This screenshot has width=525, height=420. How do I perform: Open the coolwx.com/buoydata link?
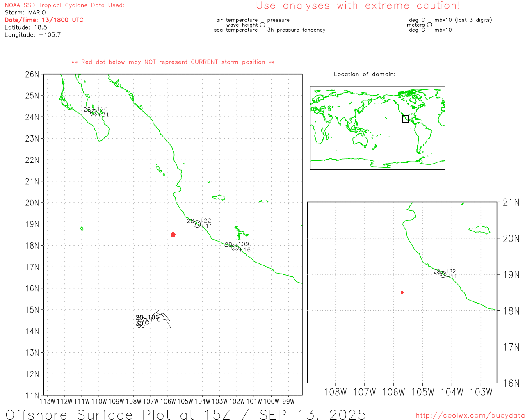pos(470,415)
